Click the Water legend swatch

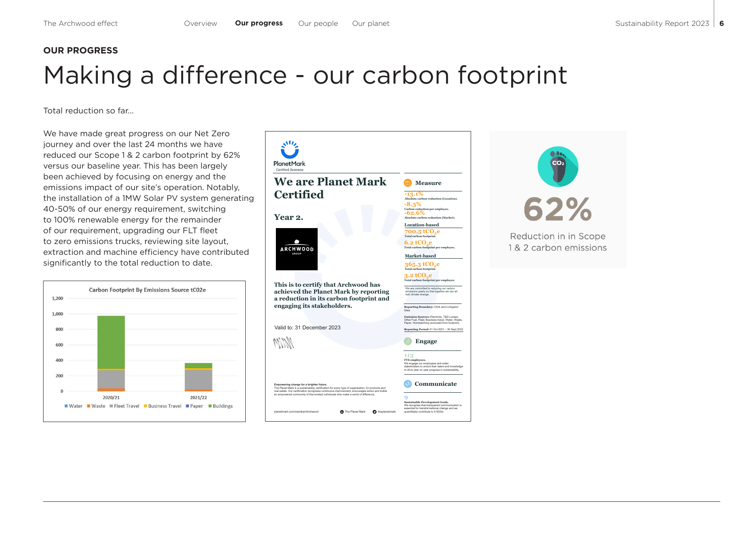click(66, 406)
